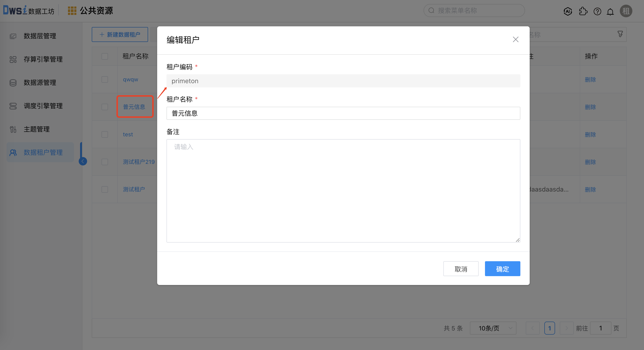644x350 pixels.
Task: Open help via the question mark icon
Action: point(597,11)
